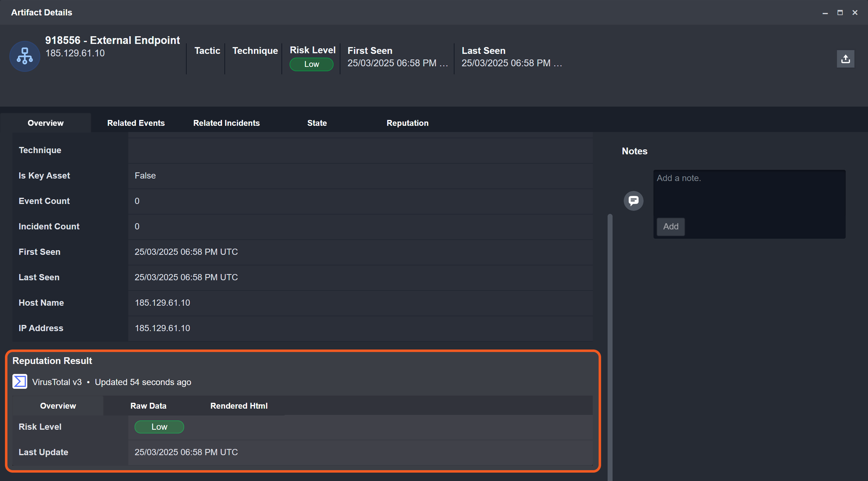
Task: Click the VirusTotal v3 plugin icon
Action: point(20,381)
